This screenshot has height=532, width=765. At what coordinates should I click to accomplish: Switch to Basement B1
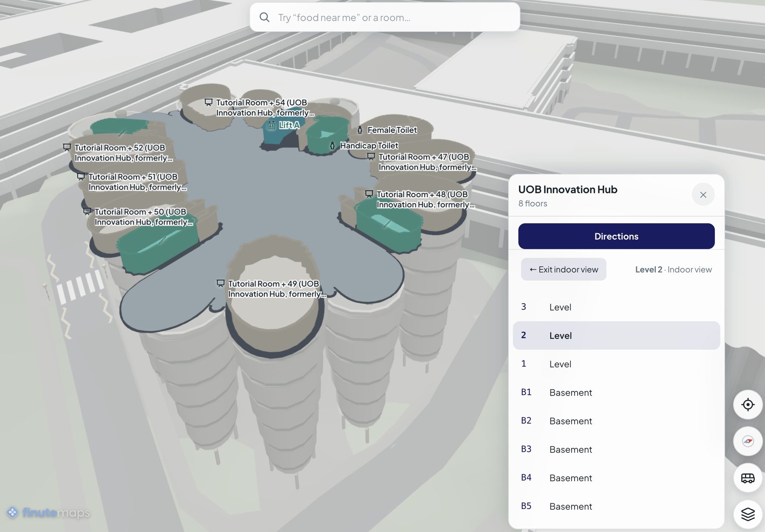[x=616, y=392]
